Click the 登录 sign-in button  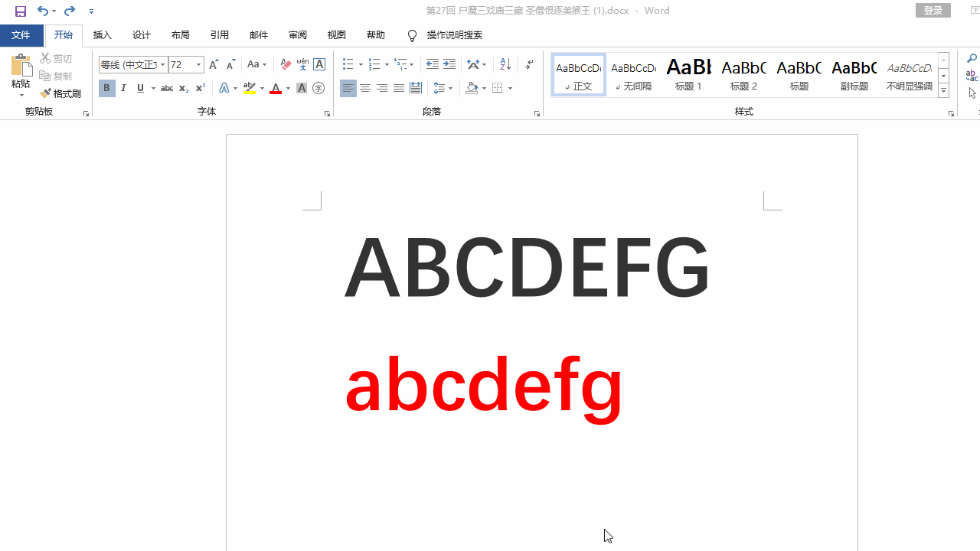[x=933, y=11]
